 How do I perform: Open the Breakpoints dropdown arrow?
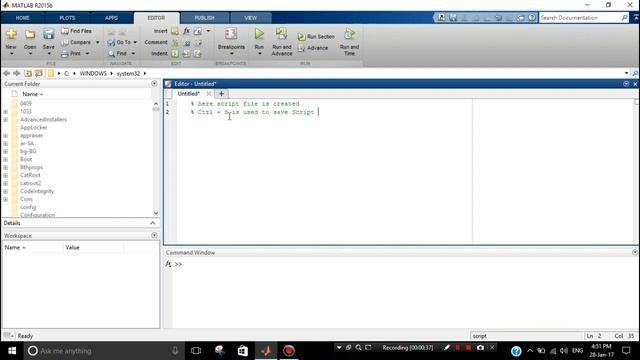pyautogui.click(x=231, y=54)
